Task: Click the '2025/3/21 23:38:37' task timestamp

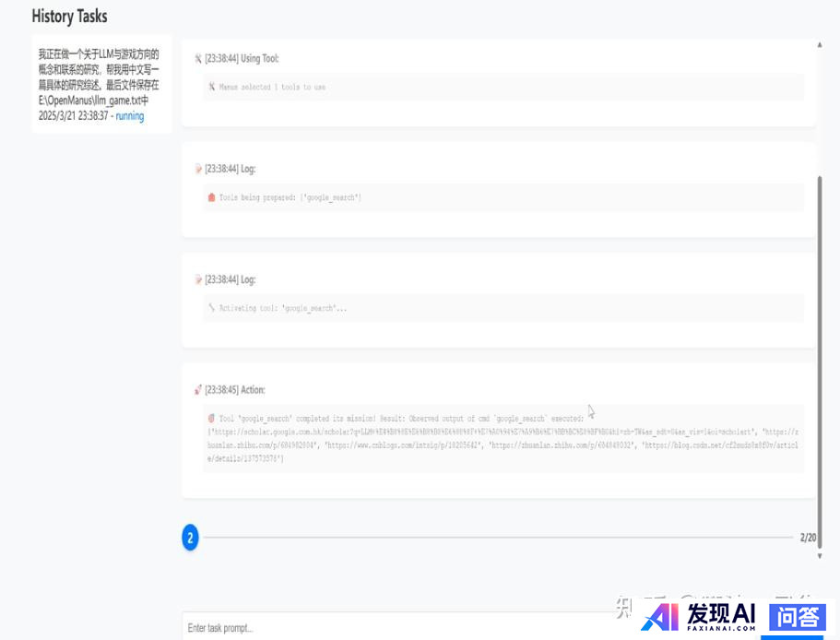Action: click(74, 116)
